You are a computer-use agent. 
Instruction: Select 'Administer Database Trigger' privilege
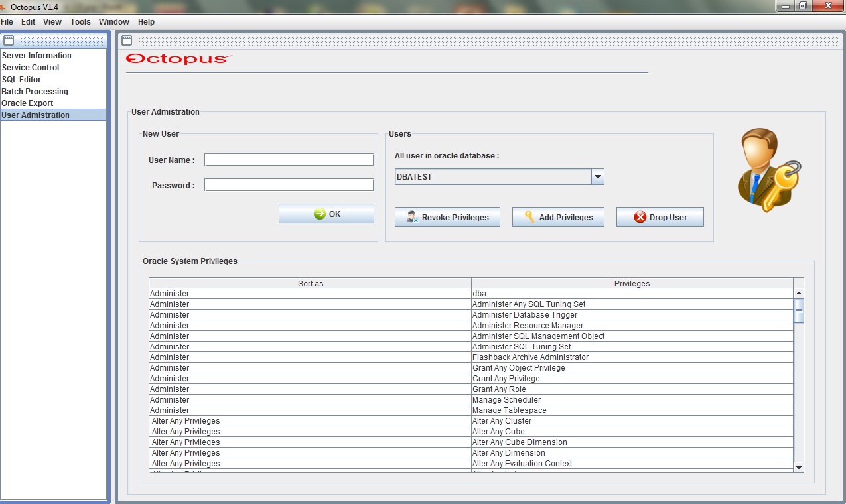click(x=471, y=315)
